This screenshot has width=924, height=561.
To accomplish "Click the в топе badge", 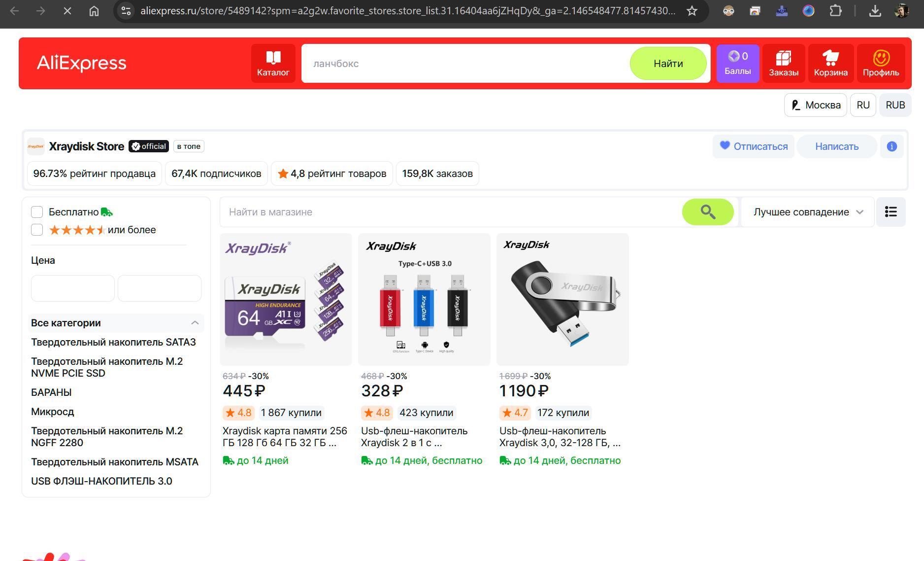I will coord(189,146).
